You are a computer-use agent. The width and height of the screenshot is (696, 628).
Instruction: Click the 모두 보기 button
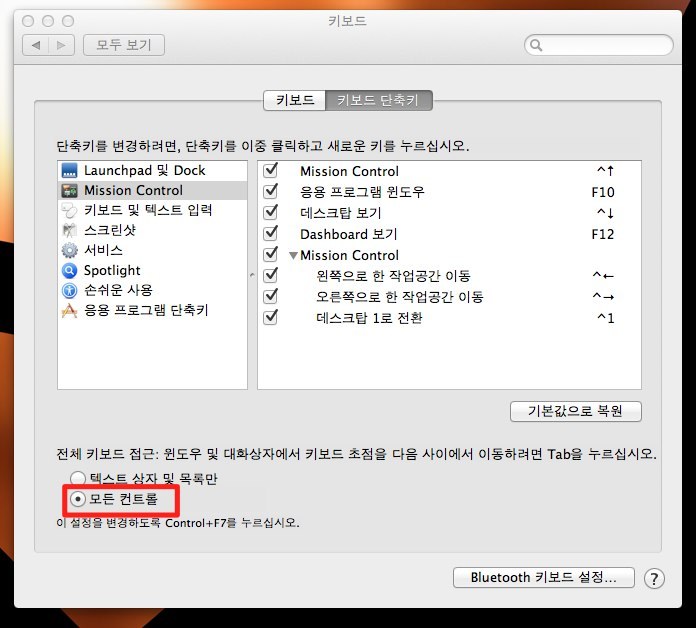pyautogui.click(x=124, y=45)
